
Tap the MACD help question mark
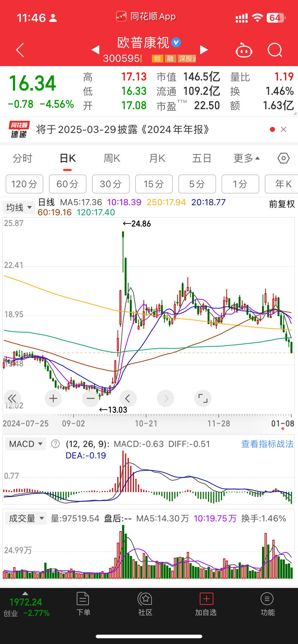(55, 444)
